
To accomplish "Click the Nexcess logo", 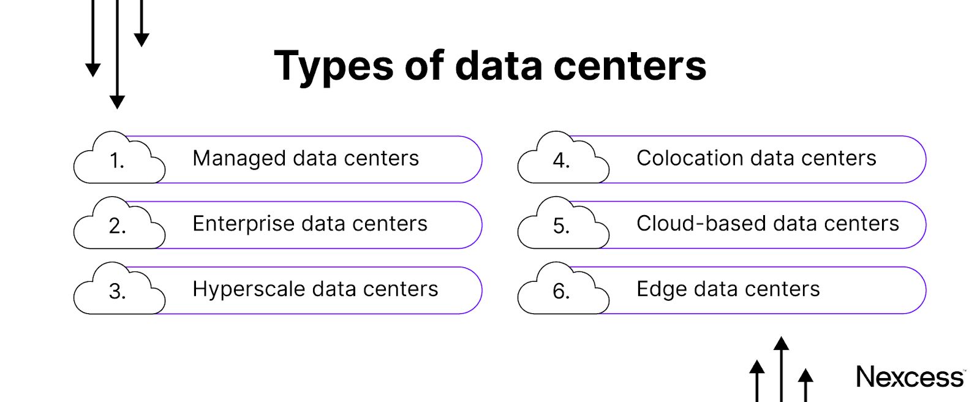I will click(911, 377).
